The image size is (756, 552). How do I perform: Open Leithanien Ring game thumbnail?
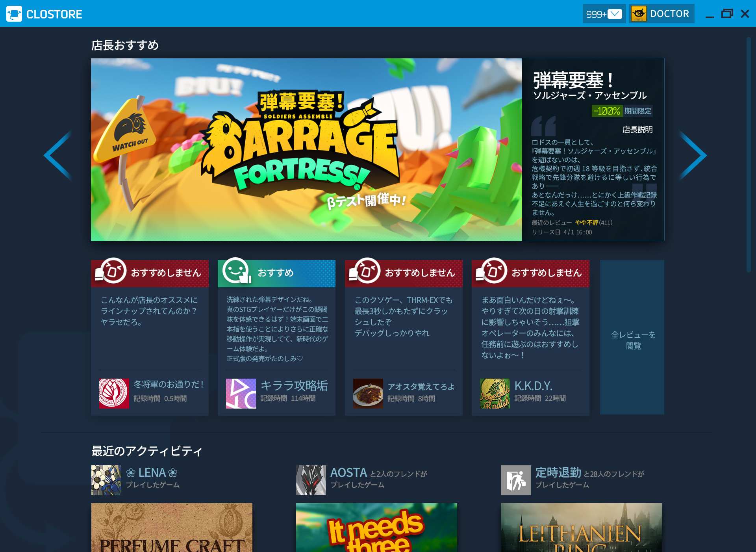tap(581, 527)
